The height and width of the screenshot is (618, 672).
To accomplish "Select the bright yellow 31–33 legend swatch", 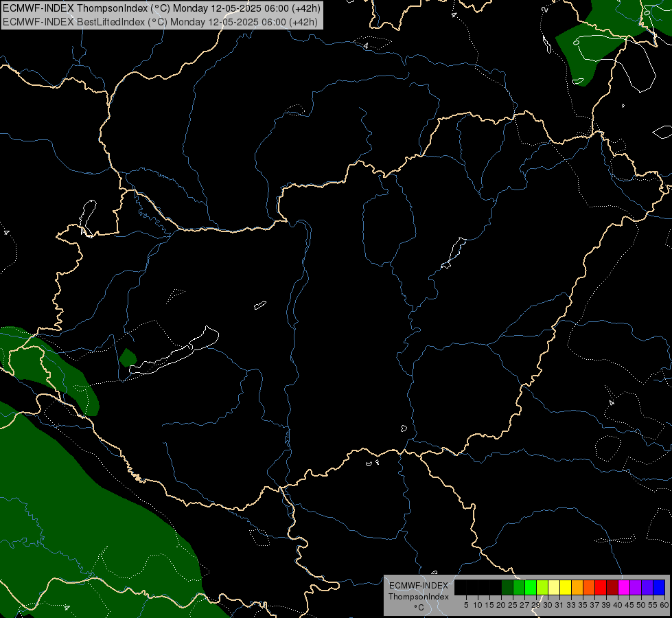I will (x=566, y=587).
